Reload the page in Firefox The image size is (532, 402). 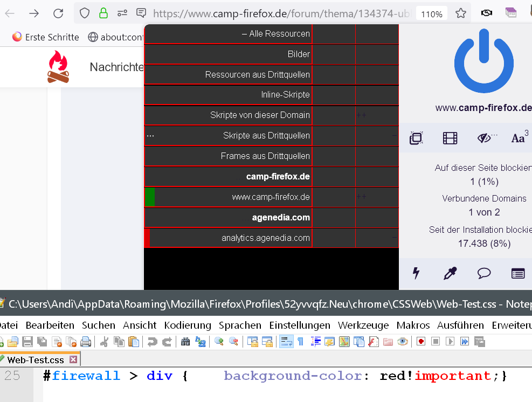pyautogui.click(x=58, y=13)
